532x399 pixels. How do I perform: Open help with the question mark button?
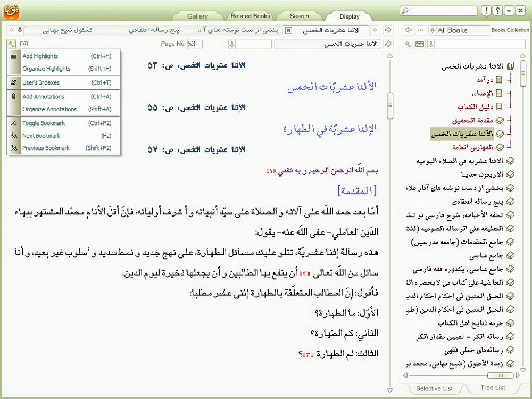pyautogui.click(x=498, y=11)
